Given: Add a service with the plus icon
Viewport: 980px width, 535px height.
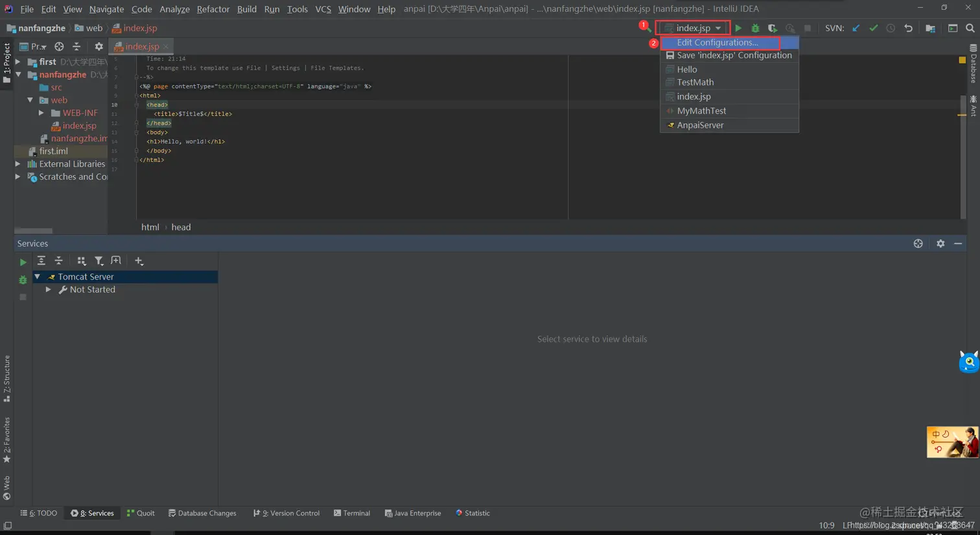Looking at the screenshot, I should [139, 261].
